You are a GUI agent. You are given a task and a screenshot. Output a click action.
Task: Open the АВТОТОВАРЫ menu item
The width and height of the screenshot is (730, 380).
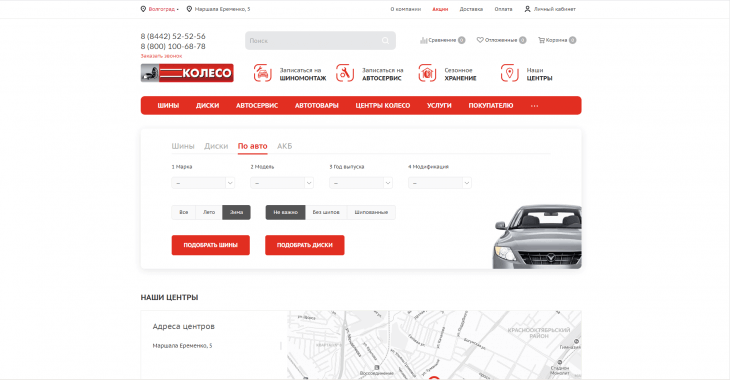pyautogui.click(x=317, y=106)
